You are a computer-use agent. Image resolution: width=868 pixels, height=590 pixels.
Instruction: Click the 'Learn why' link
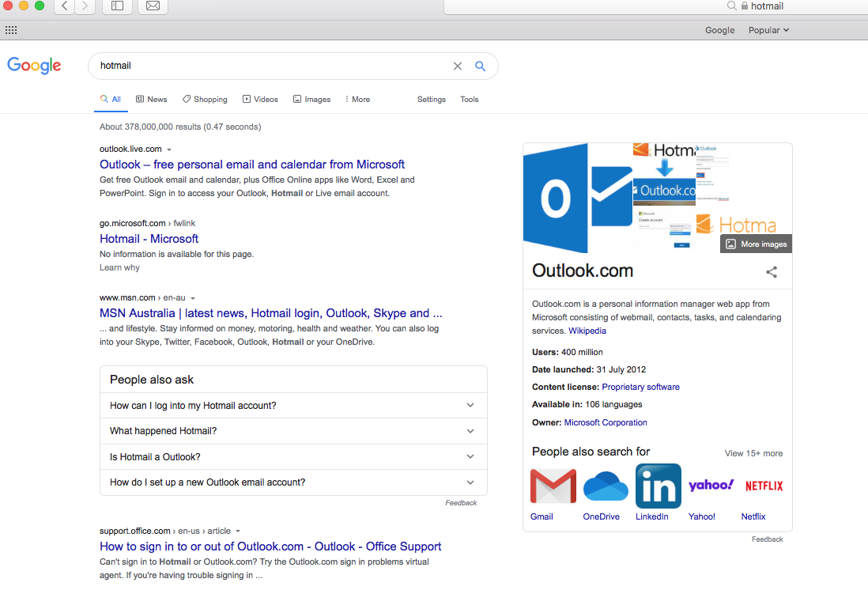tap(119, 267)
